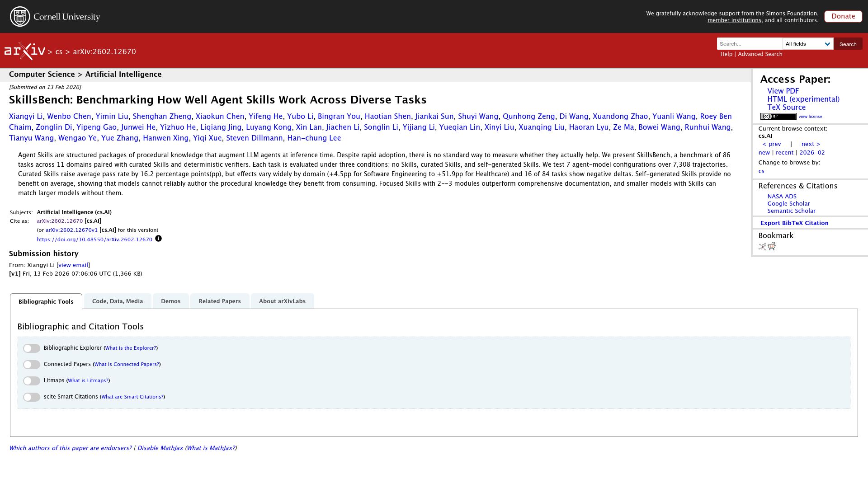Select the Bibliographic Tools tab
The height and width of the screenshot is (488, 868).
point(46,301)
